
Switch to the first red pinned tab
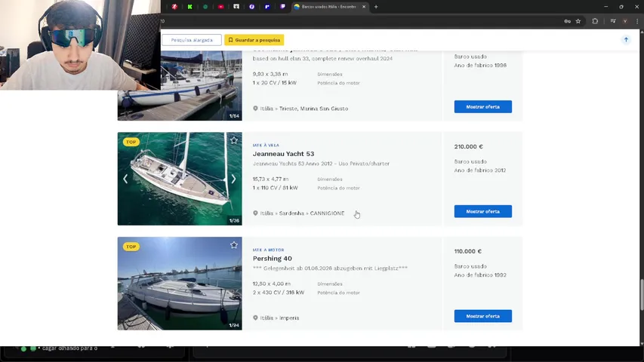(x=174, y=7)
